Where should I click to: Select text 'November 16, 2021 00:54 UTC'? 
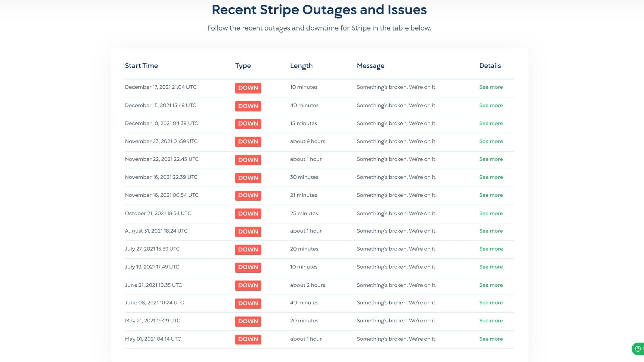(x=162, y=195)
